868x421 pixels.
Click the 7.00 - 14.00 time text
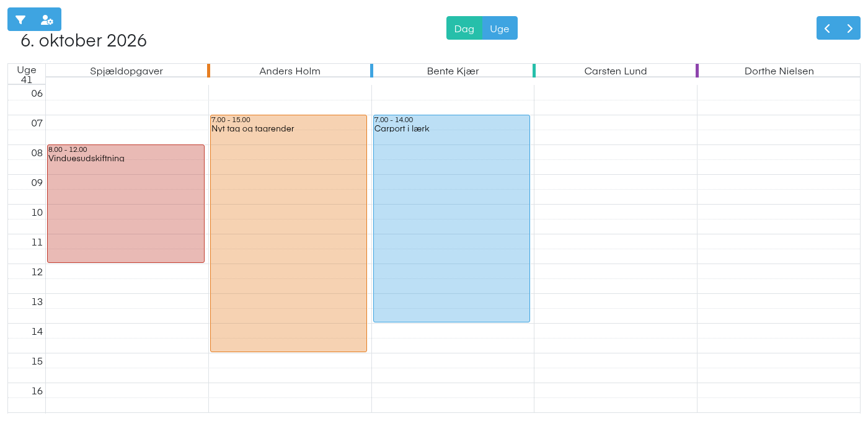click(x=394, y=120)
